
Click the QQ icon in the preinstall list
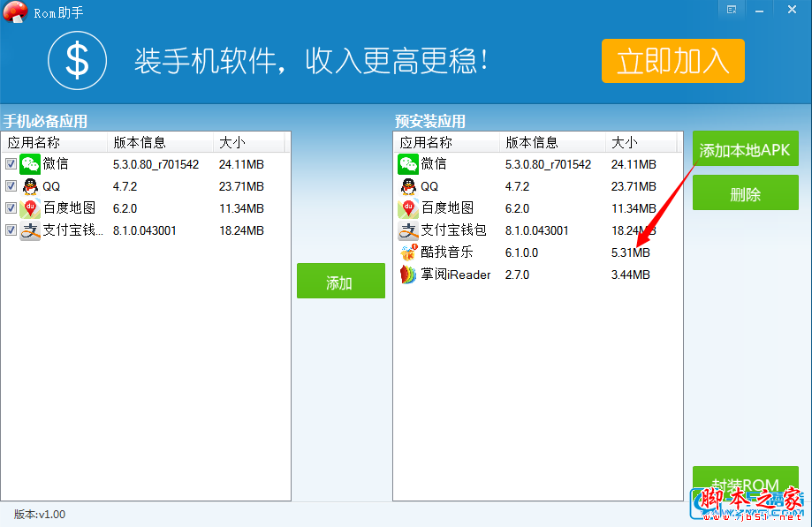click(408, 186)
